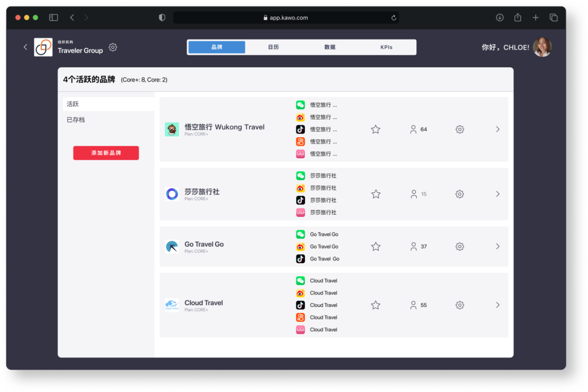The height and width of the screenshot is (392, 588).
Task: Toggle favorite star for Go Travel Go
Action: 376,247
